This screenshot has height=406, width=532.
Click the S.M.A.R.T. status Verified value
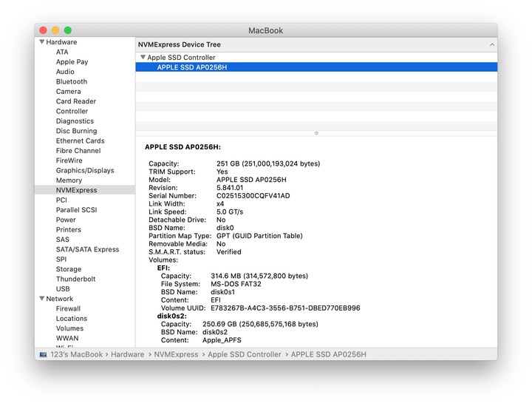point(228,252)
